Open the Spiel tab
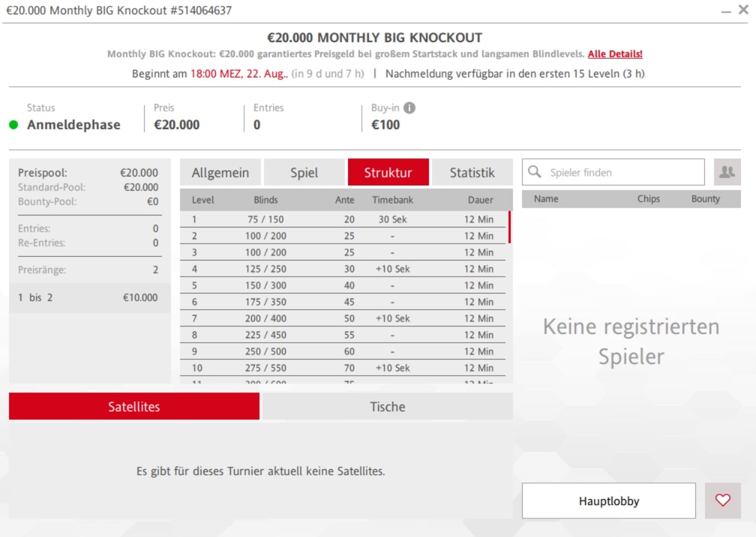The width and height of the screenshot is (756, 537). click(304, 173)
